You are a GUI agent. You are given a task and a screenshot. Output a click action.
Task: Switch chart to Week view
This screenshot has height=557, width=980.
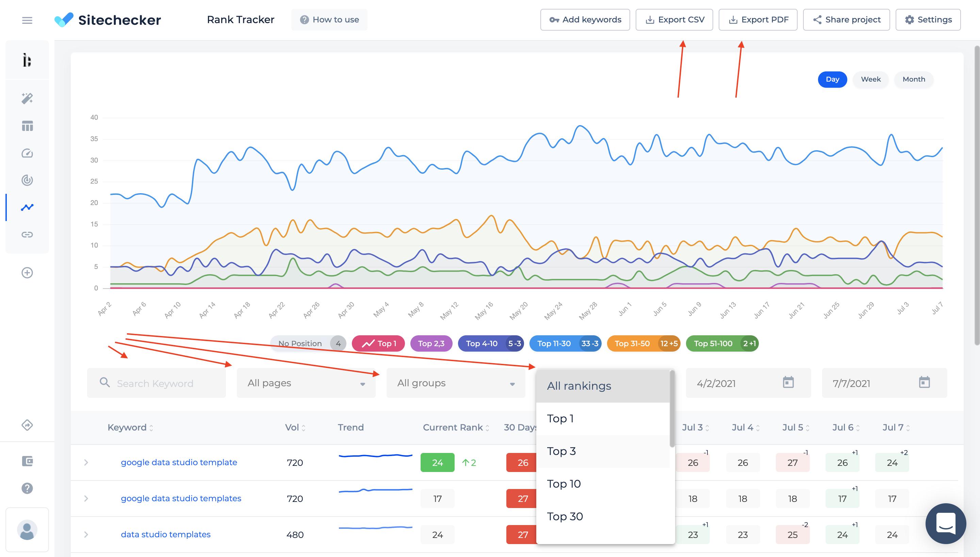(870, 79)
